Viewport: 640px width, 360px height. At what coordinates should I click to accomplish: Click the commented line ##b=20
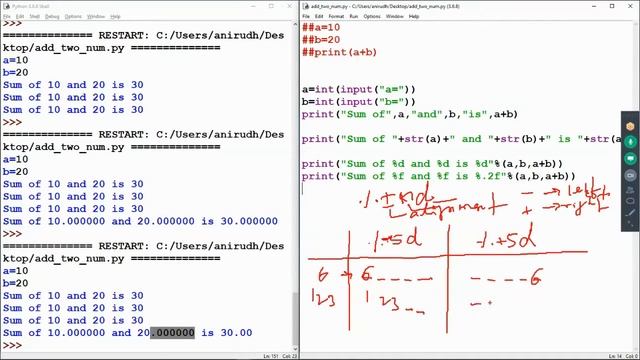coord(321,40)
